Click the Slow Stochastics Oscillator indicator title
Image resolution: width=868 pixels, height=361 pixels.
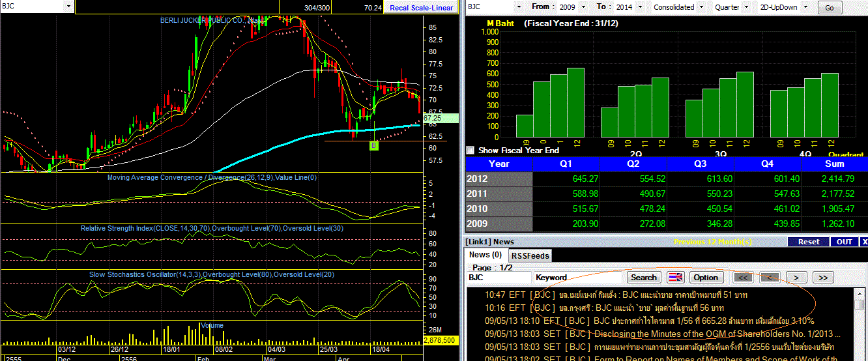click(x=212, y=275)
